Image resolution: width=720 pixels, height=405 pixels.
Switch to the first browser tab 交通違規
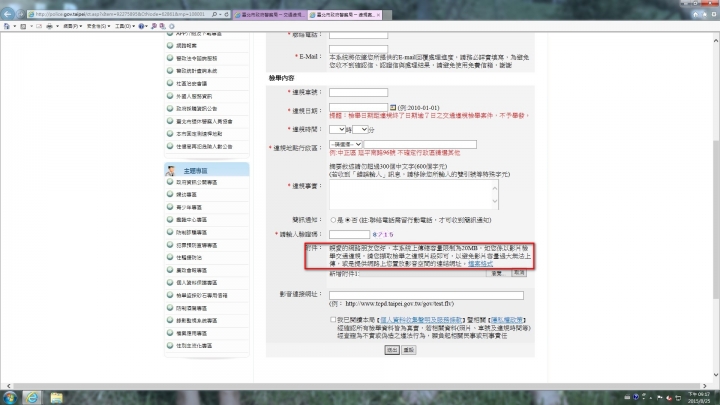pyautogui.click(x=270, y=15)
